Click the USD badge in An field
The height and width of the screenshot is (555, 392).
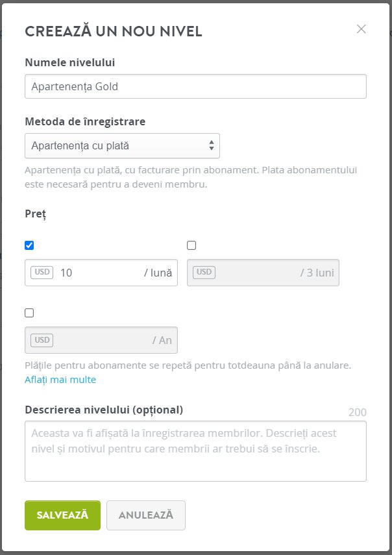42,339
